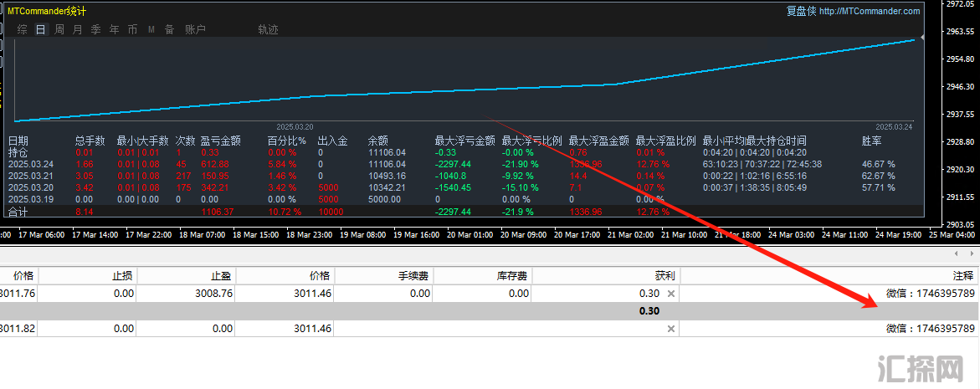The height and width of the screenshot is (389, 980).
Task: Open the 账户 (account) tab
Action: pos(195,29)
